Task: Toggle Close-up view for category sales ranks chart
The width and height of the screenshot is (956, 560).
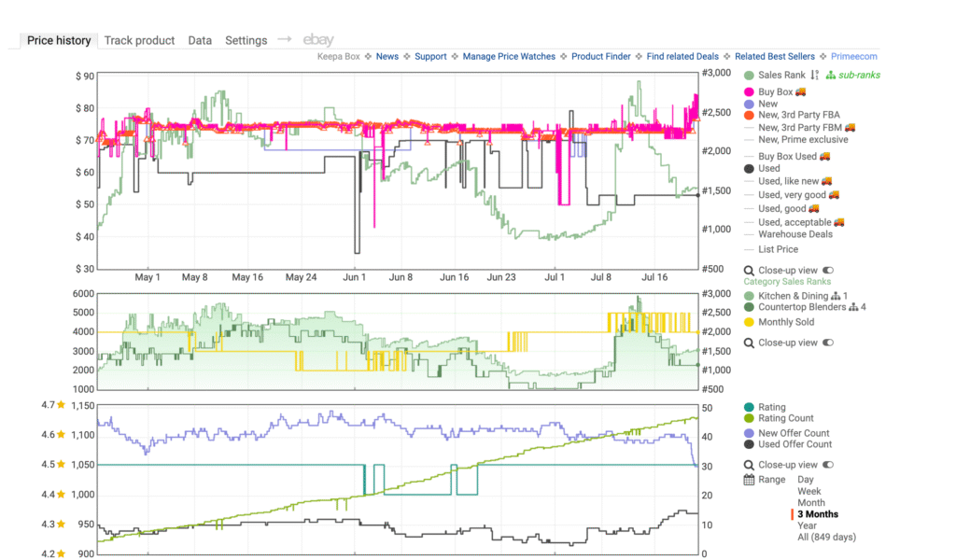Action: tap(827, 343)
